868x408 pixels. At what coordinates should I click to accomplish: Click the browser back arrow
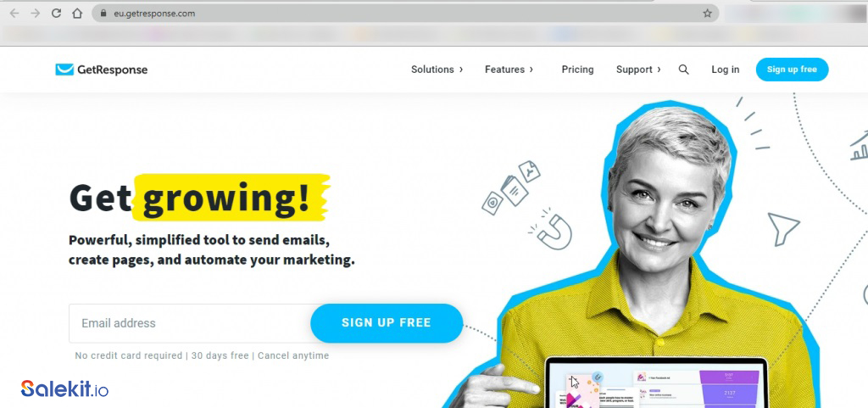pyautogui.click(x=14, y=14)
